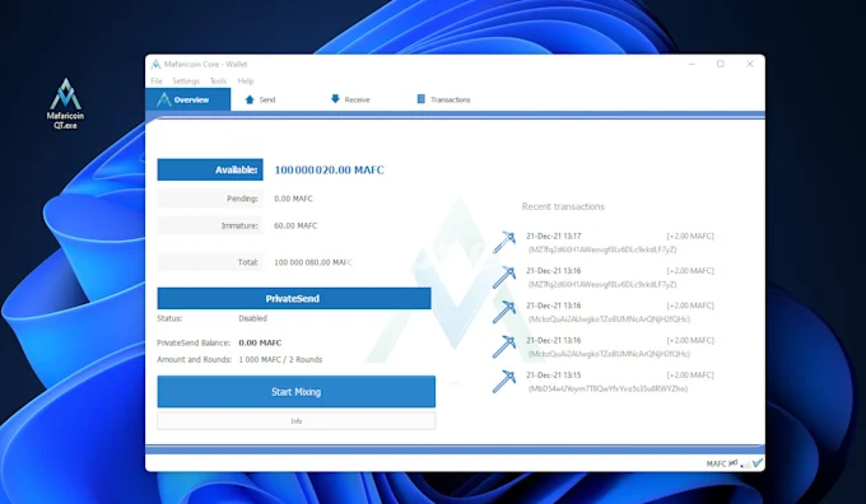This screenshot has height=504, width=866.
Task: Click the Transactions list icon
Action: pyautogui.click(x=421, y=99)
